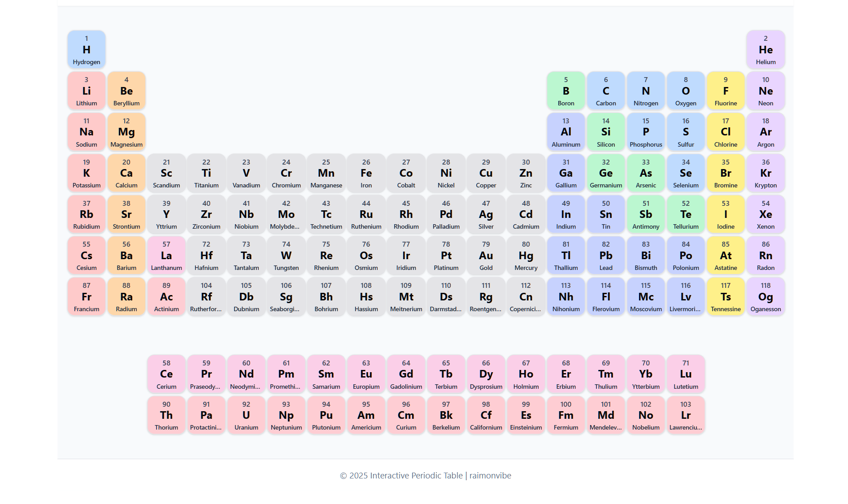Click the Radium element tile
This screenshot has width=848, height=504.
point(126,296)
